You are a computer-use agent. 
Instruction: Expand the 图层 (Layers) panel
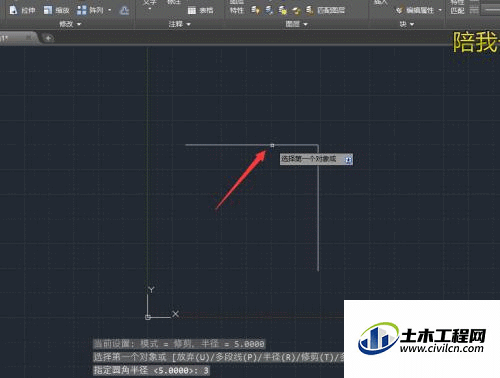coord(296,24)
